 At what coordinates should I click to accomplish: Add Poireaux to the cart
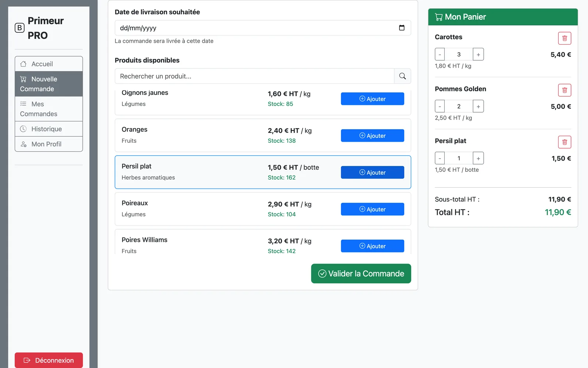[x=372, y=209]
